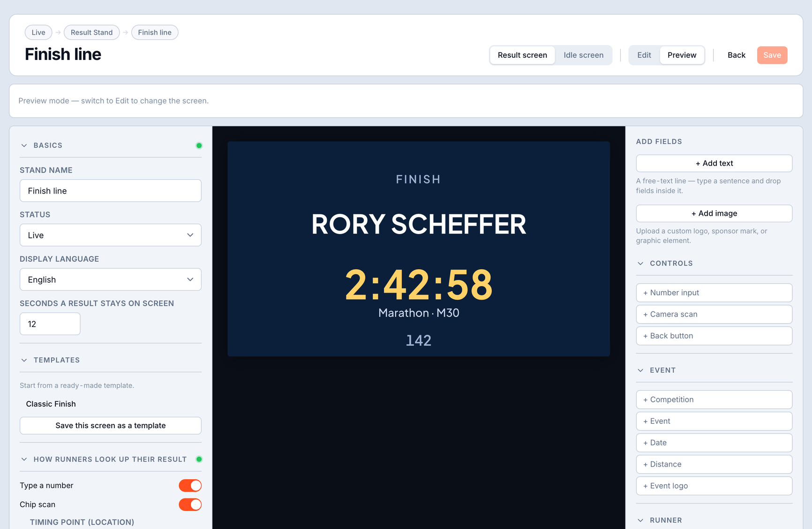Select the Preview mode tab
Viewport: 812px width, 529px height.
(x=682, y=55)
